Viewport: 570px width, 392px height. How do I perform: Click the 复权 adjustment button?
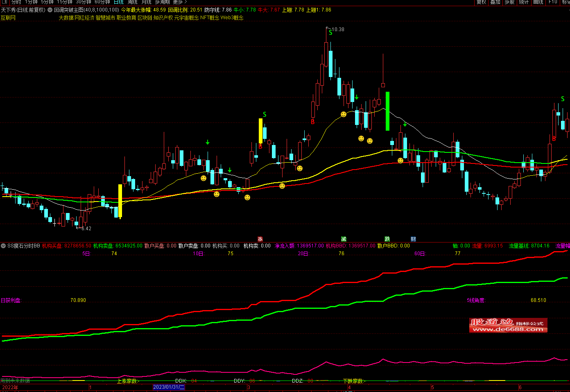(481, 2)
